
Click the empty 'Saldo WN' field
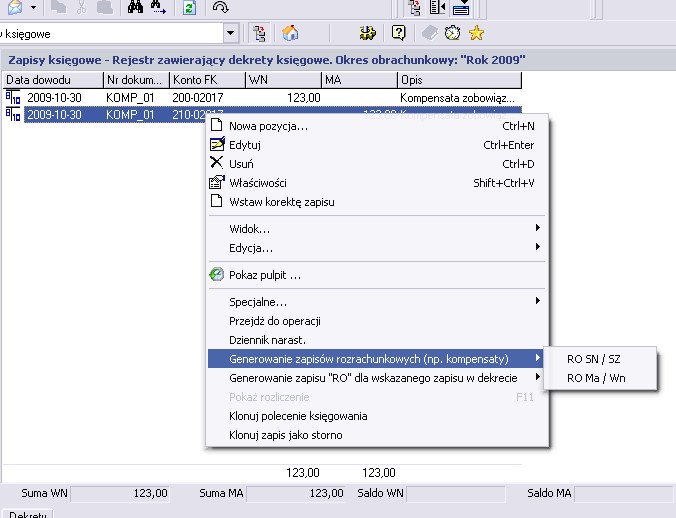click(456, 493)
